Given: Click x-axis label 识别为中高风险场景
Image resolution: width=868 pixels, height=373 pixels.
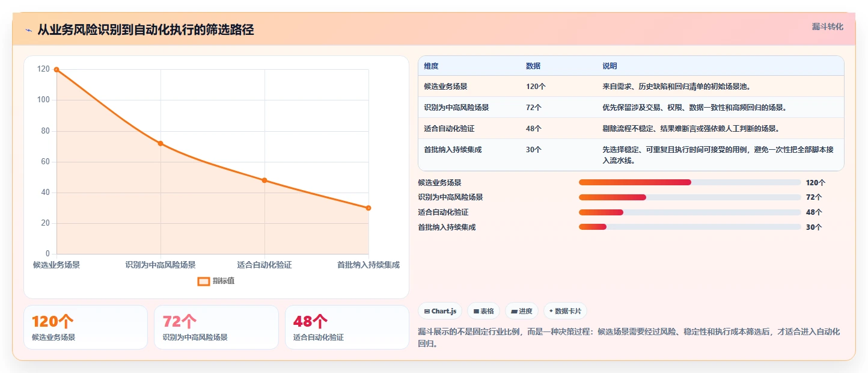Looking at the screenshot, I should pyautogui.click(x=160, y=265).
